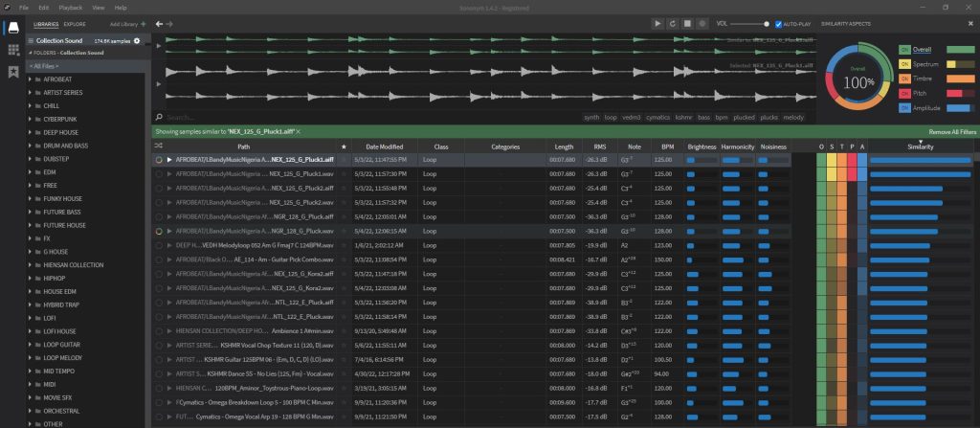Click into the Search field

coord(372,117)
